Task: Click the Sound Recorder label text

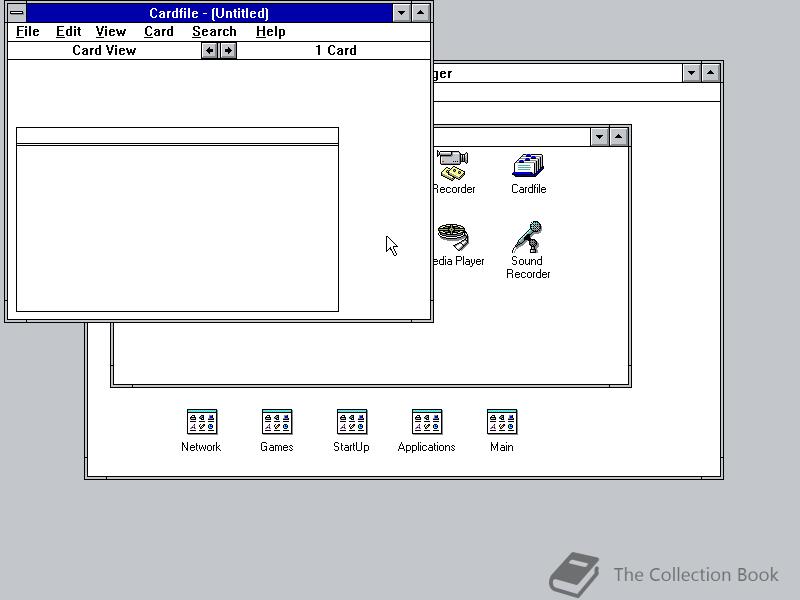Action: pyautogui.click(x=528, y=267)
